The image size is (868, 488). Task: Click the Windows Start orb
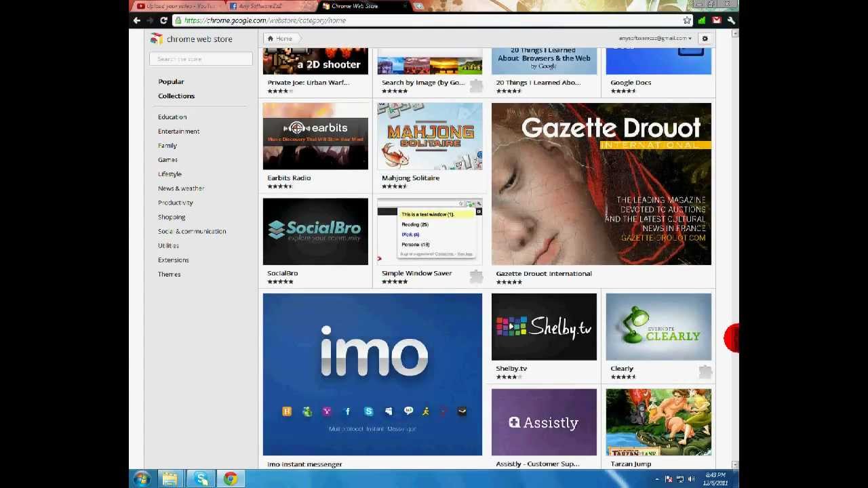click(x=142, y=479)
